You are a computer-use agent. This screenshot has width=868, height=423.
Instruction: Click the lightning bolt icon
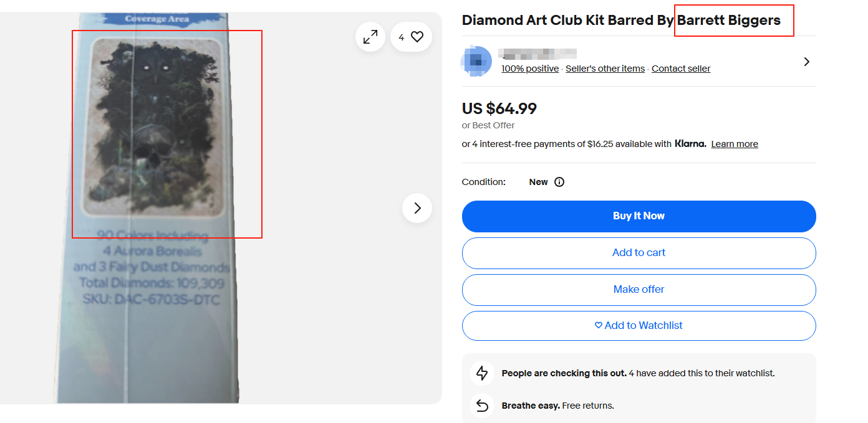pyautogui.click(x=482, y=373)
